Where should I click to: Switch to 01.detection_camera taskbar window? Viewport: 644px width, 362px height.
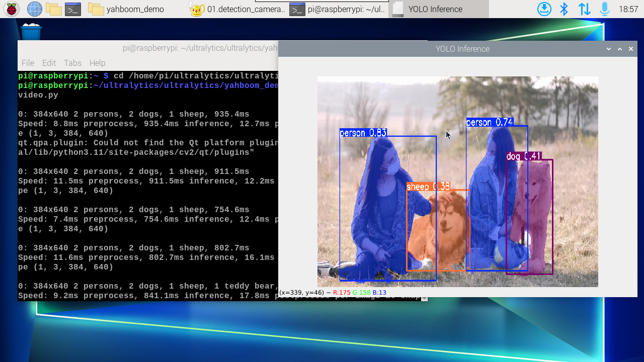tap(237, 9)
